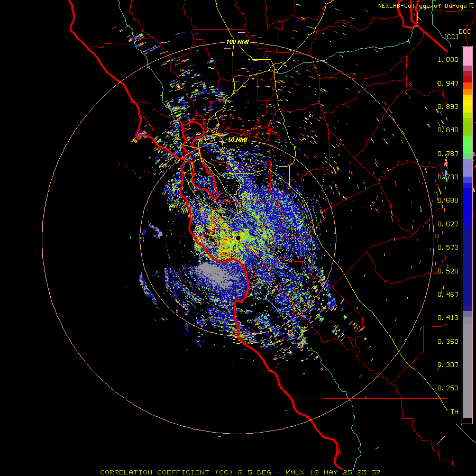The width and height of the screenshot is (476, 476).
Task: Pick the bright green color bar segment
Action: 467,144
